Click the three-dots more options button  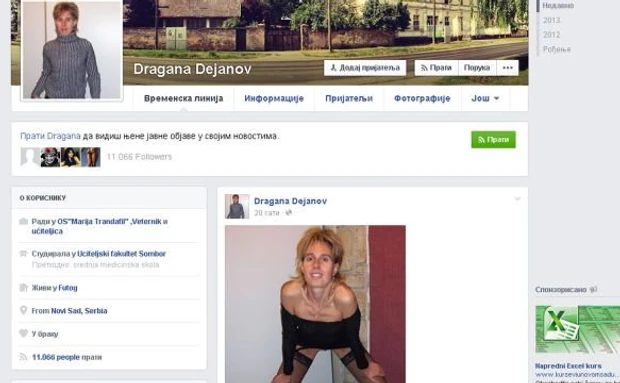point(508,68)
